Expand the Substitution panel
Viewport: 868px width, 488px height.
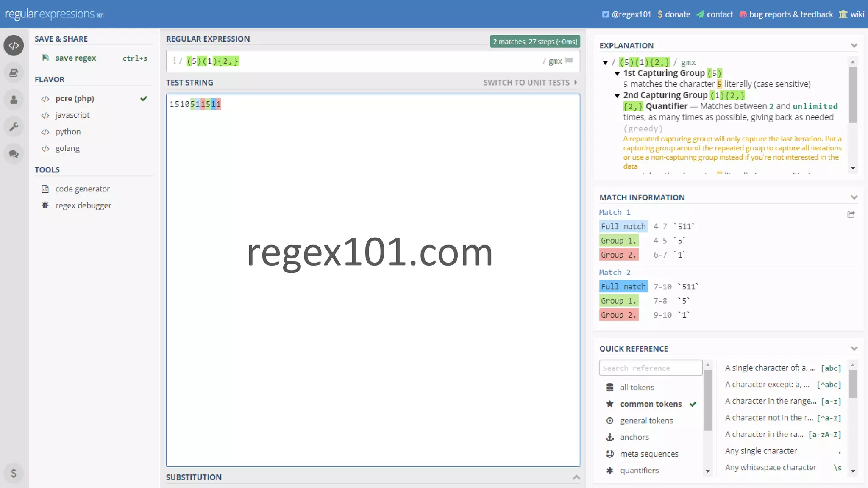(576, 477)
